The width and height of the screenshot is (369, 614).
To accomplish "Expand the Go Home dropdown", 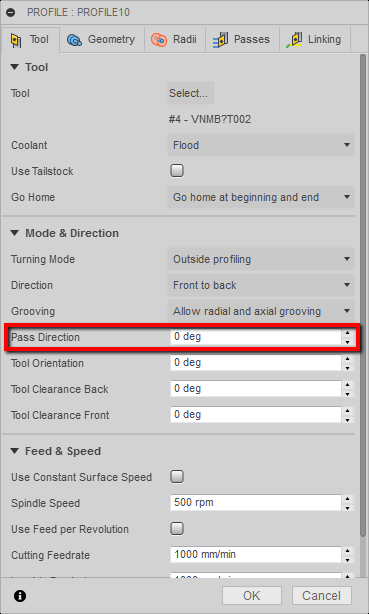I will point(261,197).
